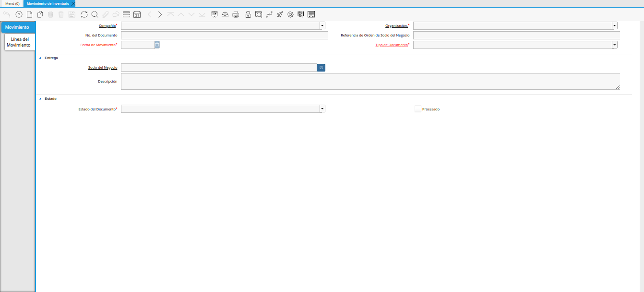Go to parent record with left chevron
The image size is (644, 292).
coord(149,14)
